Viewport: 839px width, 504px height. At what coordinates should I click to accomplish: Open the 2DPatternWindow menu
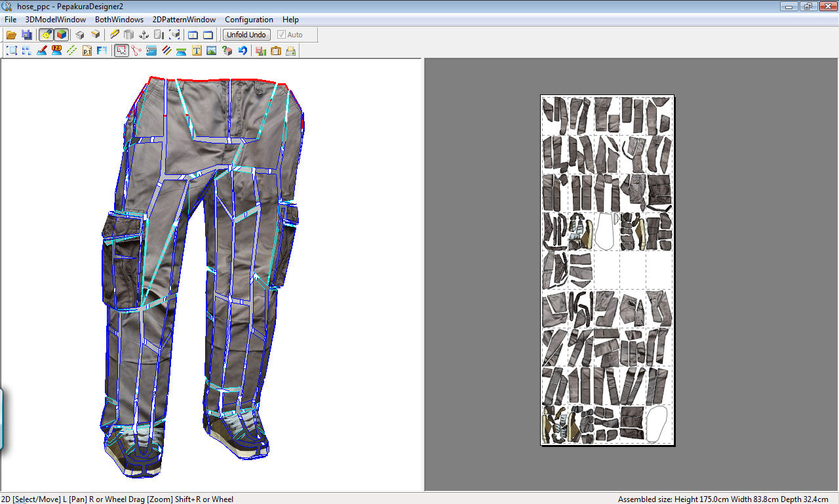(184, 20)
